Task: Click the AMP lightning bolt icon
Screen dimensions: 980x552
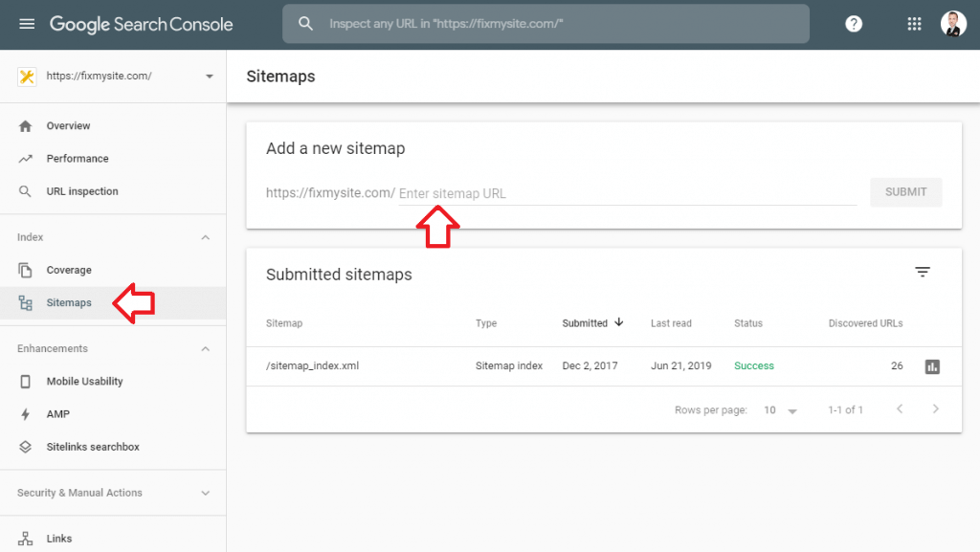Action: click(x=25, y=414)
